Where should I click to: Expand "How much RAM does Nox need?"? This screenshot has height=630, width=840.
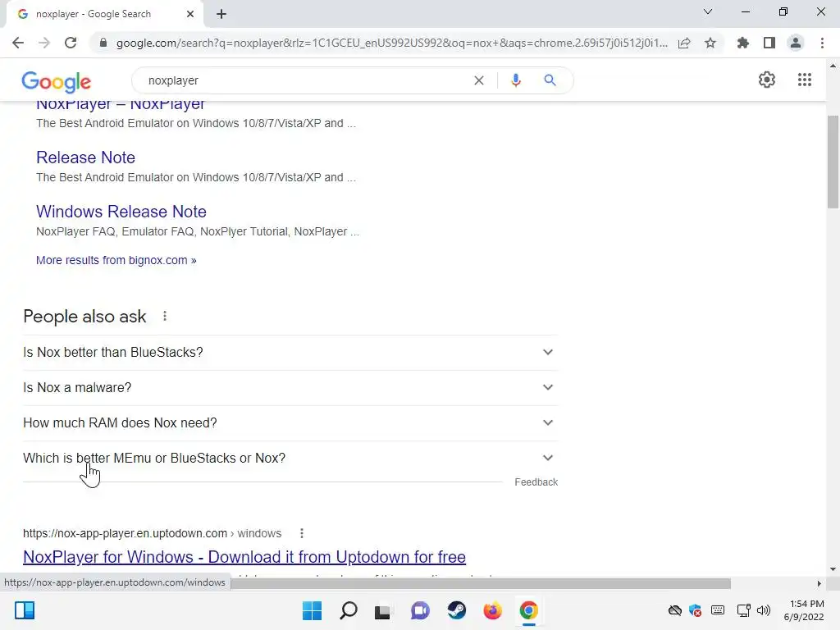tap(290, 423)
